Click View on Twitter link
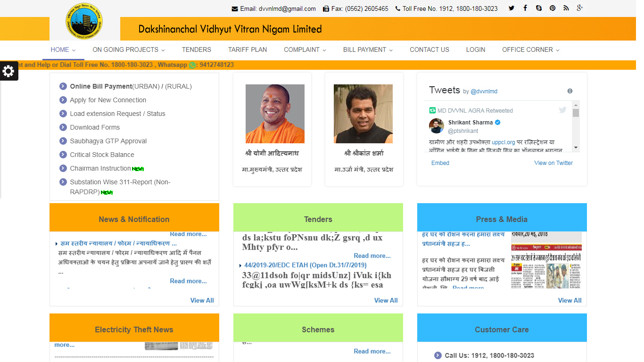 [553, 163]
